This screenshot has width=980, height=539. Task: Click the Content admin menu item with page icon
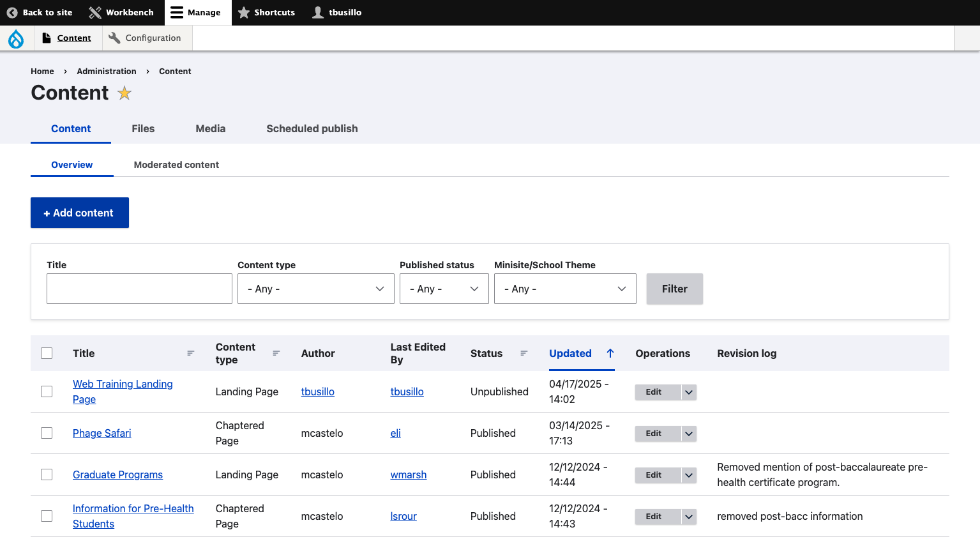[66, 38]
